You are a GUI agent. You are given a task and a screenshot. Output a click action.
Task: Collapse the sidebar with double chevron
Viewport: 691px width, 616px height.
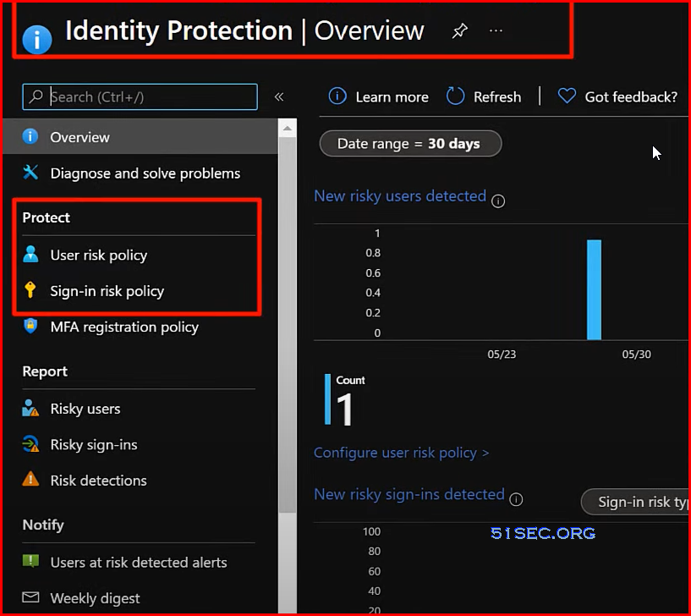pos(279,96)
